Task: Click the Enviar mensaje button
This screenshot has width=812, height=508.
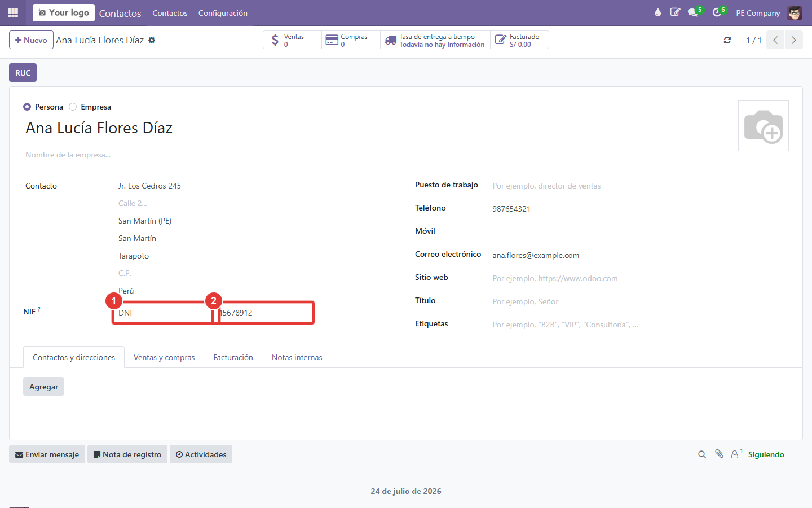Action: tap(47, 454)
